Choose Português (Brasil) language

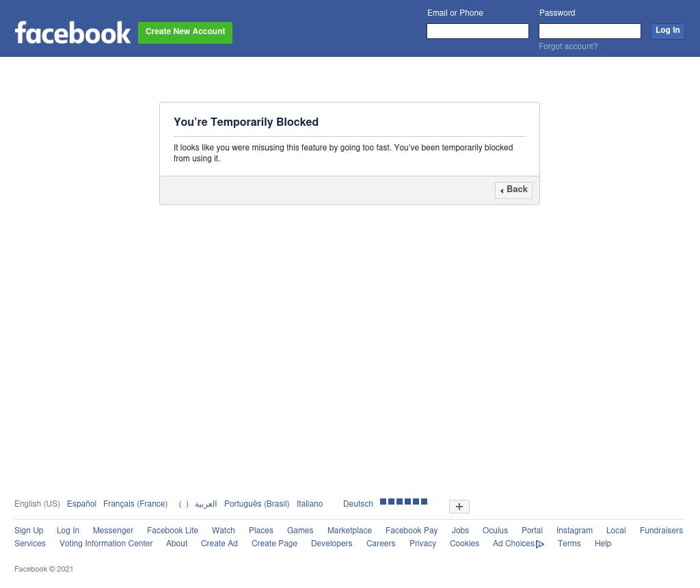pyautogui.click(x=257, y=504)
